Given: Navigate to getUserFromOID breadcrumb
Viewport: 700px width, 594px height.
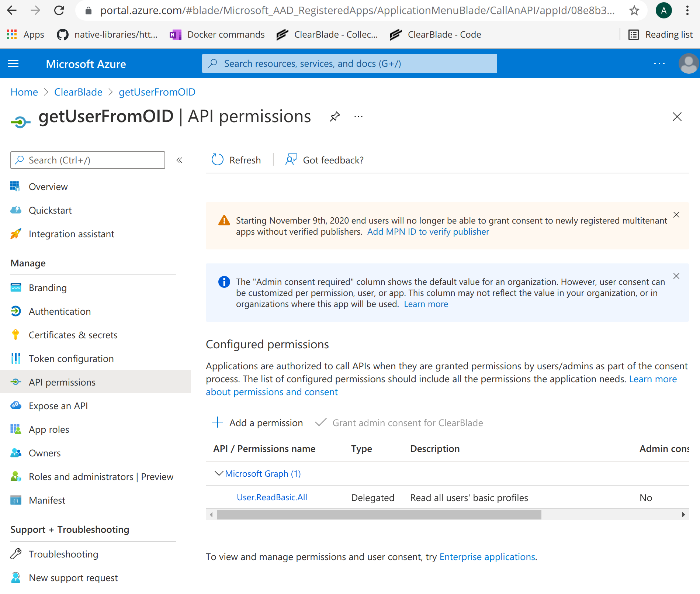Looking at the screenshot, I should tap(157, 92).
